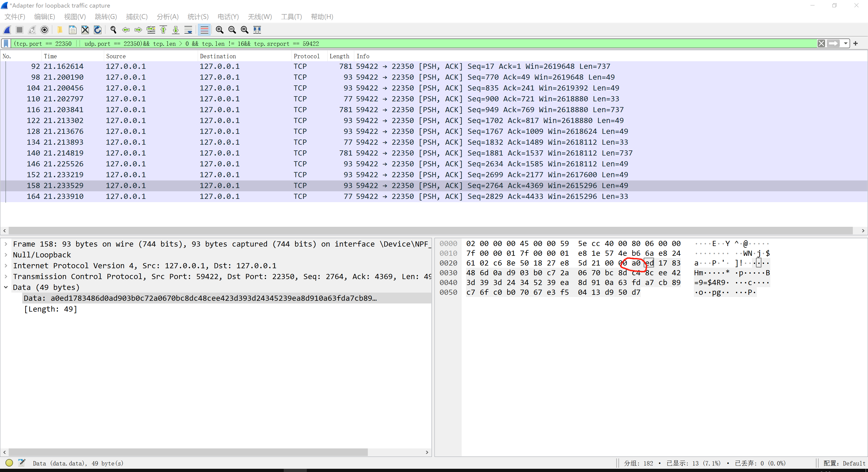Open capture options gear icon
This screenshot has height=472, width=868.
(44, 30)
